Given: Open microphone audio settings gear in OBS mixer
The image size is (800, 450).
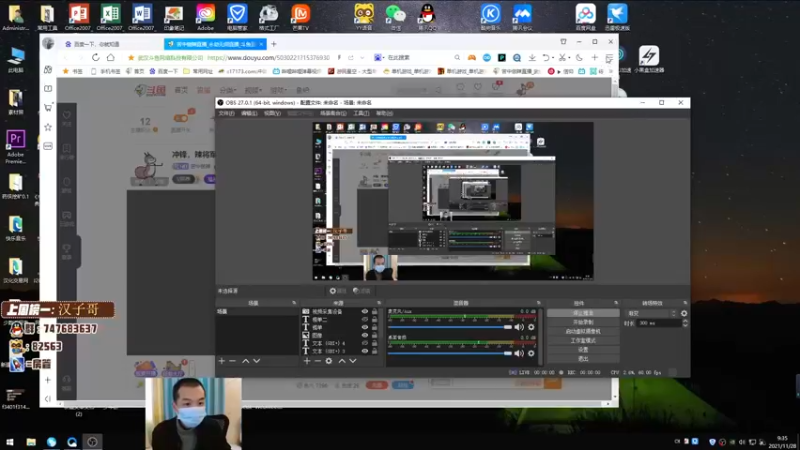Looking at the screenshot, I should pos(531,327).
